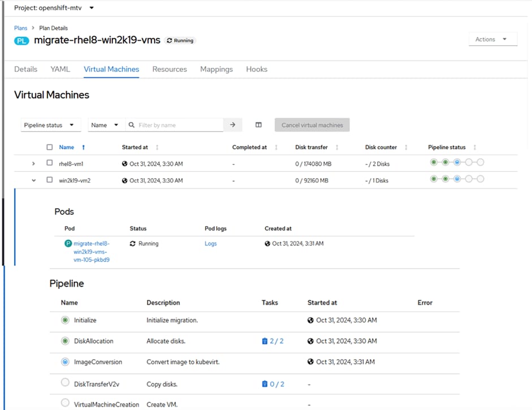This screenshot has width=532, height=410.
Task: Check the rhel8-vm1 row checkbox
Action: 50,162
